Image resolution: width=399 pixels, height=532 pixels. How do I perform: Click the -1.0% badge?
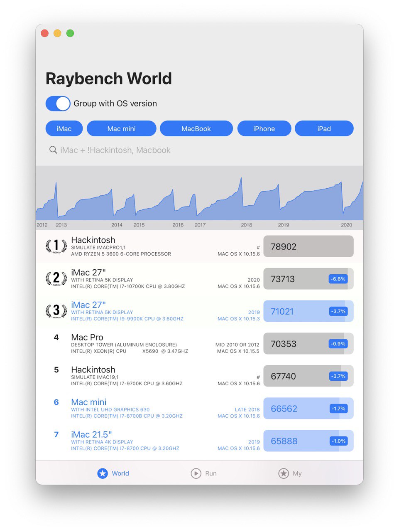point(338,441)
